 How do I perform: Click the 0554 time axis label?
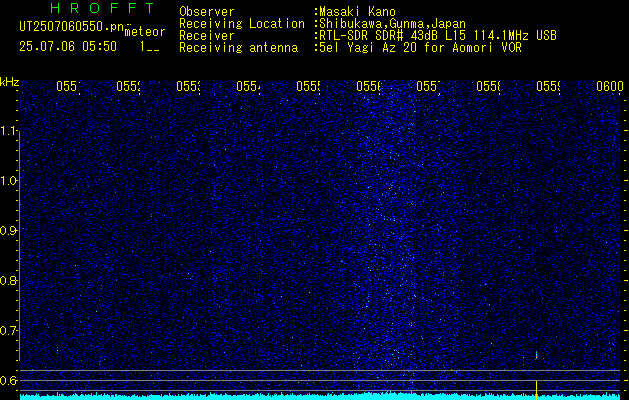point(248,86)
